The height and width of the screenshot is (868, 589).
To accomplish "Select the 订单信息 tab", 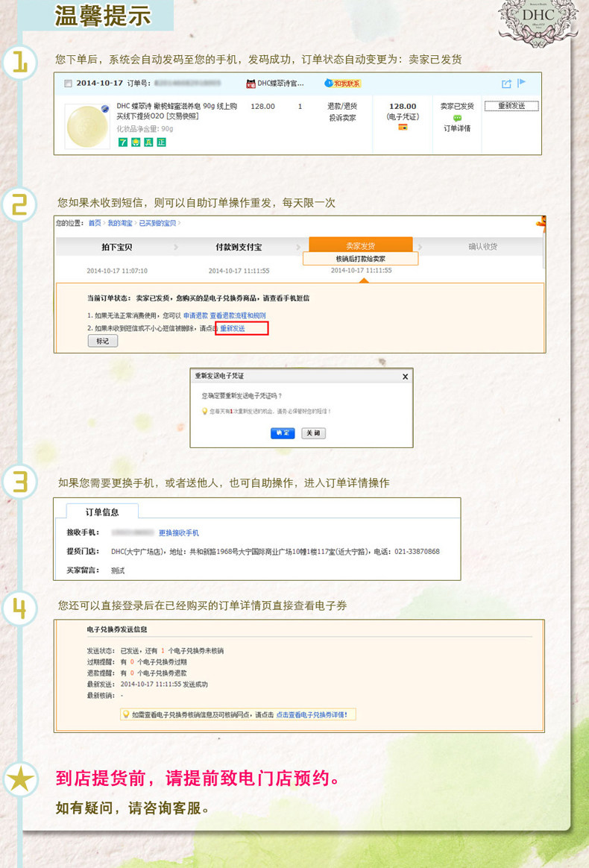I will click(102, 512).
